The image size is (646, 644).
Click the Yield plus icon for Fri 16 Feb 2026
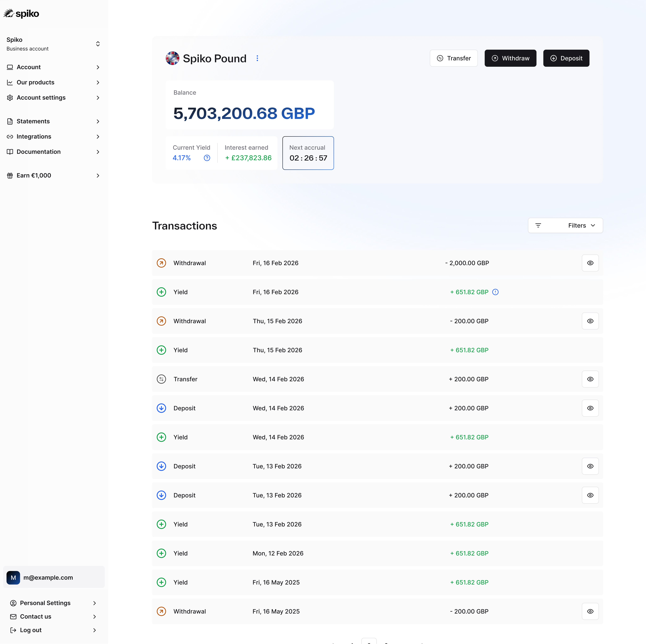coord(161,292)
